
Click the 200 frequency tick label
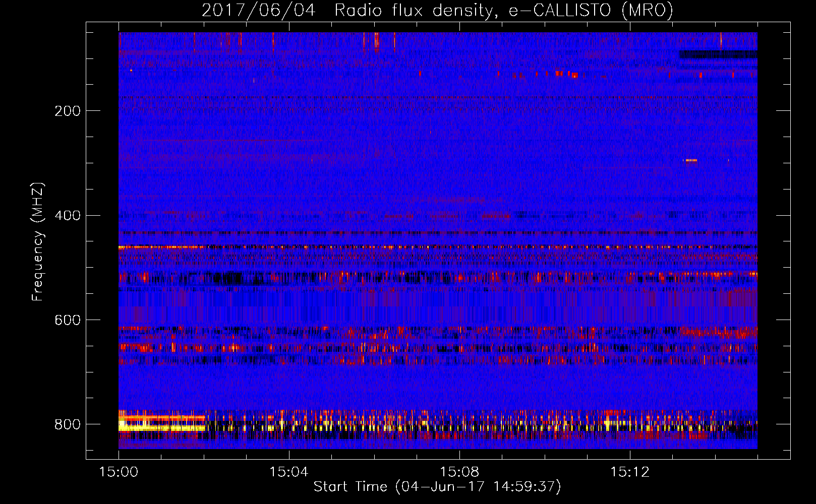[68, 111]
